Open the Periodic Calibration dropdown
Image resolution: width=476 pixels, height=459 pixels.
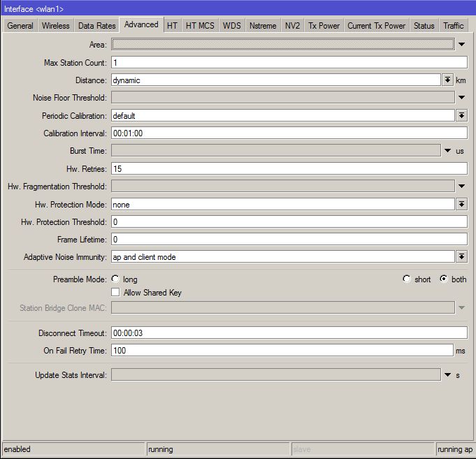(x=461, y=116)
